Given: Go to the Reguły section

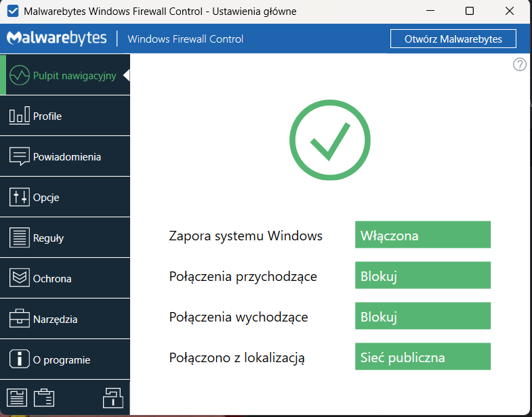Looking at the screenshot, I should coord(48,238).
